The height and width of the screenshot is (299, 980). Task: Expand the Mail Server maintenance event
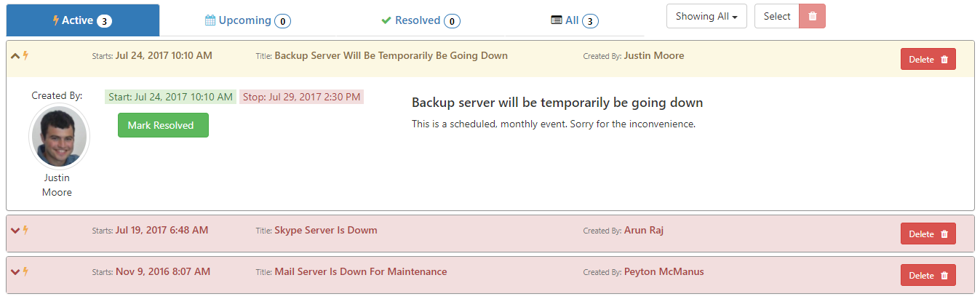[x=15, y=272]
